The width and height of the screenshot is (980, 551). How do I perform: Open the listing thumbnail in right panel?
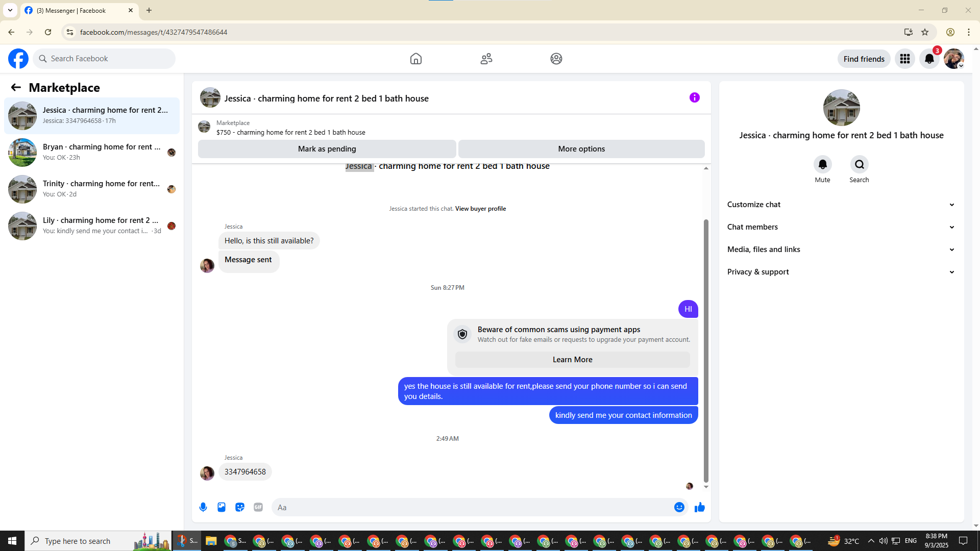click(841, 108)
